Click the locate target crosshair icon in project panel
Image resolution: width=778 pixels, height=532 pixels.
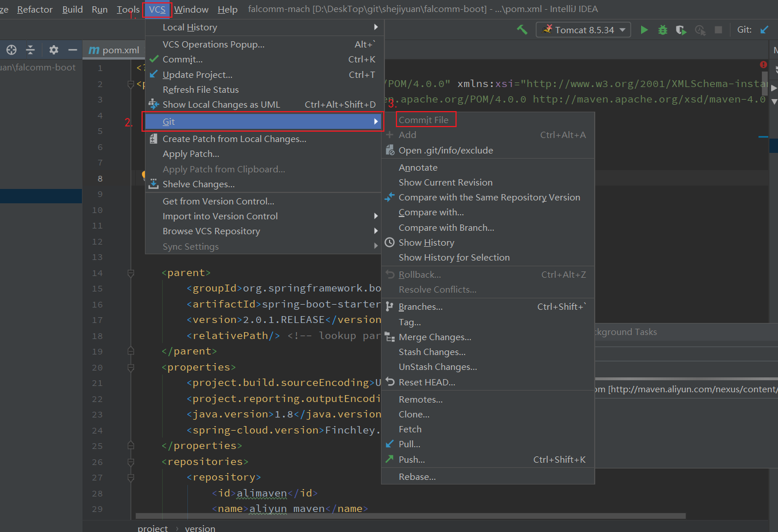(11, 50)
